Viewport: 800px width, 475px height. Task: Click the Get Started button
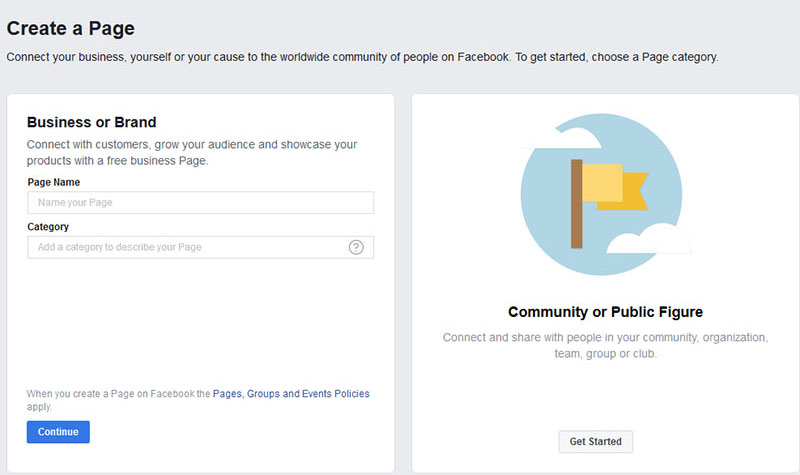pos(595,442)
